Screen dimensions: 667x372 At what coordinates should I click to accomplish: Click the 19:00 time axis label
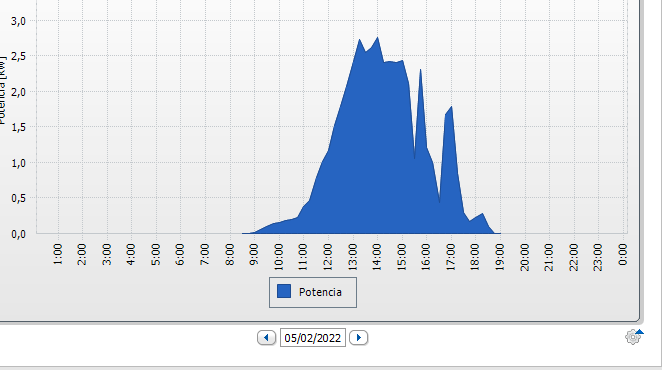point(500,257)
